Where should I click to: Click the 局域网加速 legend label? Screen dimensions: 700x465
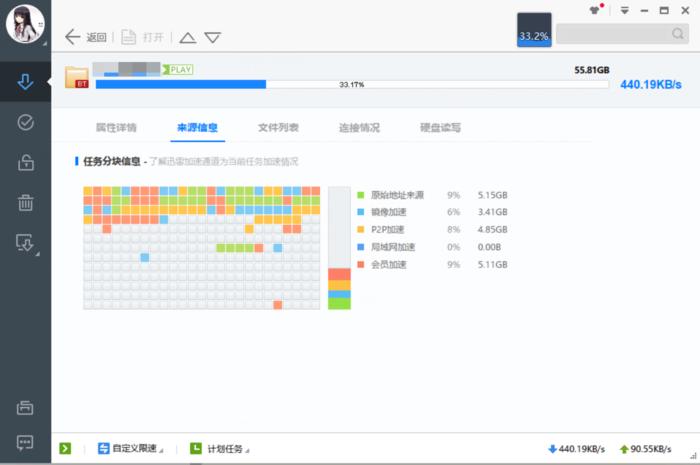click(x=393, y=247)
